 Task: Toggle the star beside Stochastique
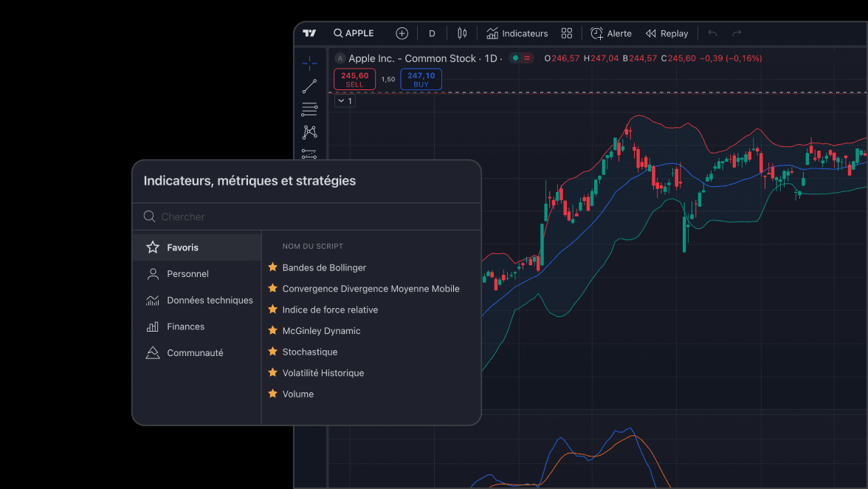[272, 352]
